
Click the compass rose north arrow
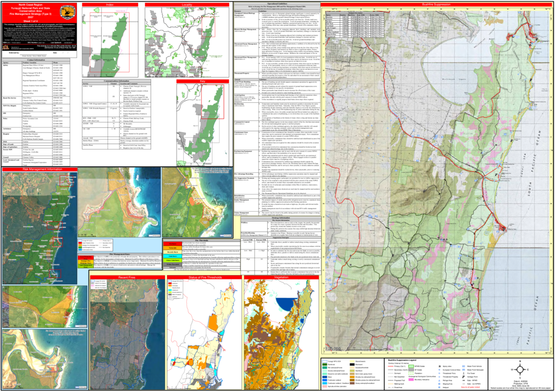click(520, 369)
